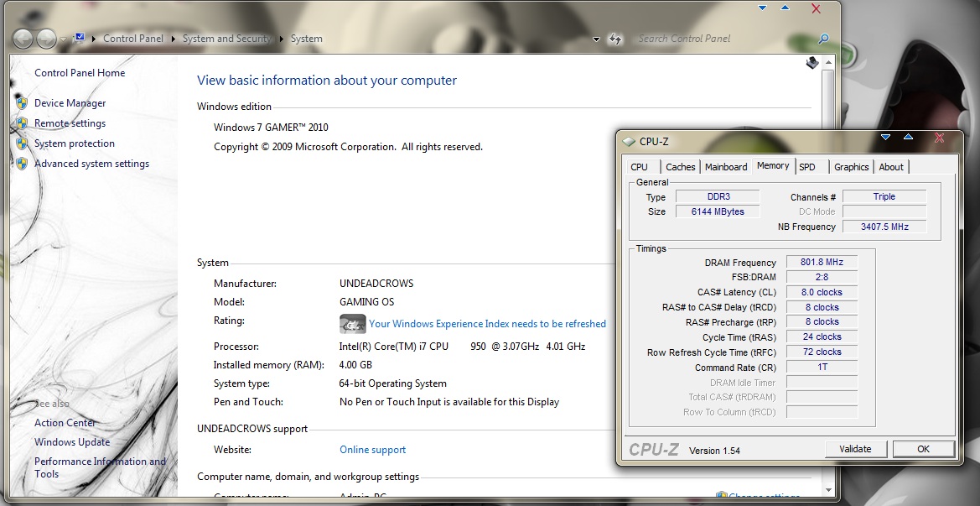The width and height of the screenshot is (980, 506).
Task: Select System and Security breadcrumb
Action: (x=227, y=39)
